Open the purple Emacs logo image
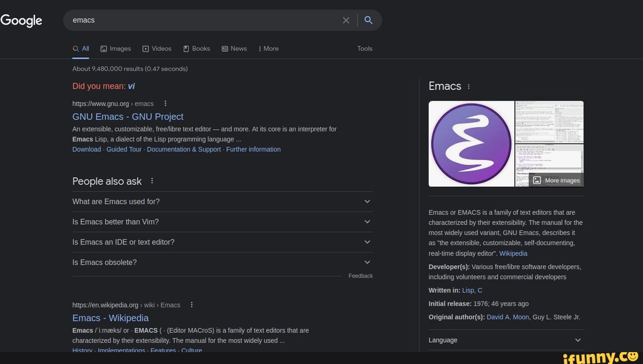Image resolution: width=643 pixels, height=364 pixels. coord(471,144)
